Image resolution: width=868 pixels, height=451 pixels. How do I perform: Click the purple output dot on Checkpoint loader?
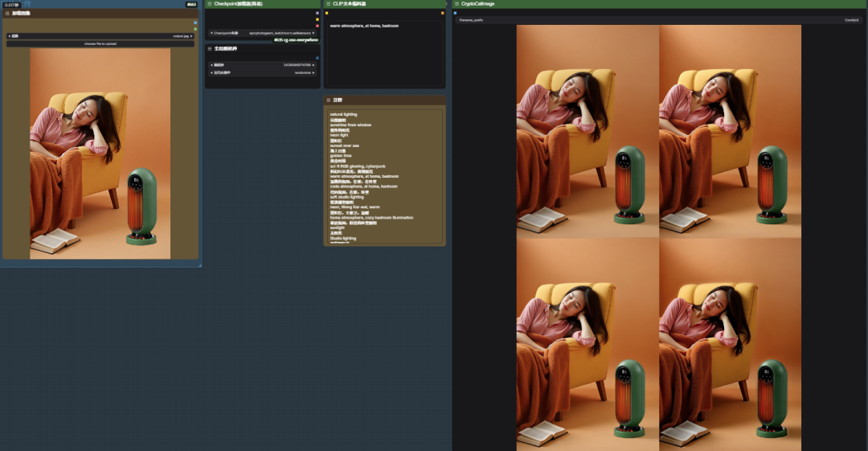pyautogui.click(x=317, y=13)
